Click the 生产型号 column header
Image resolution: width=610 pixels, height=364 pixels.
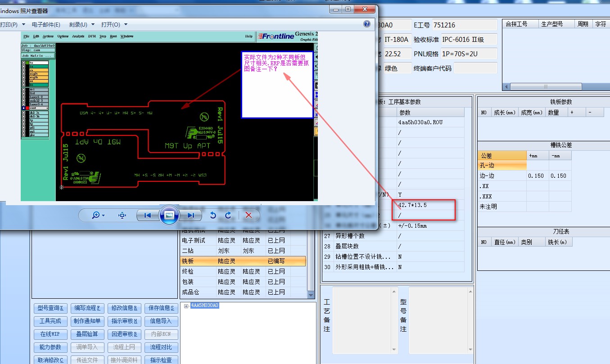point(557,24)
